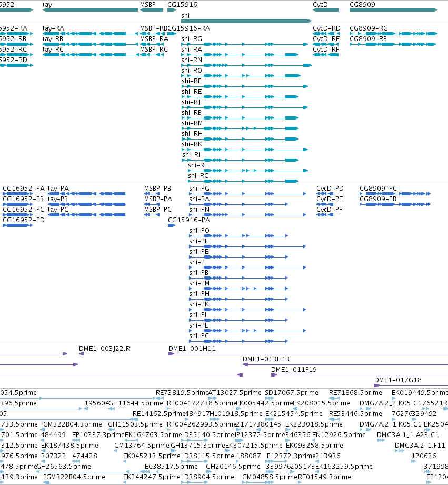448x485 pixels.
Task: Click EST SD17067.5prime
Action: pyautogui.click(x=292, y=393)
